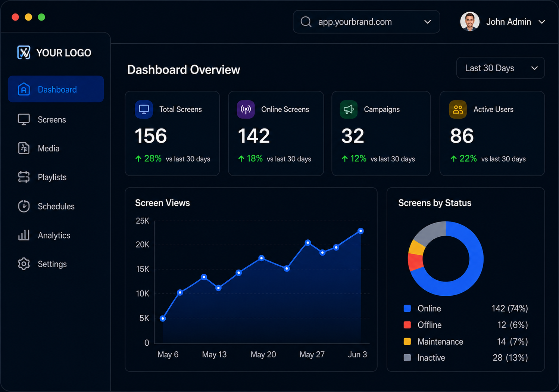The height and width of the screenshot is (392, 559).
Task: Click the Online legend label
Action: (429, 308)
